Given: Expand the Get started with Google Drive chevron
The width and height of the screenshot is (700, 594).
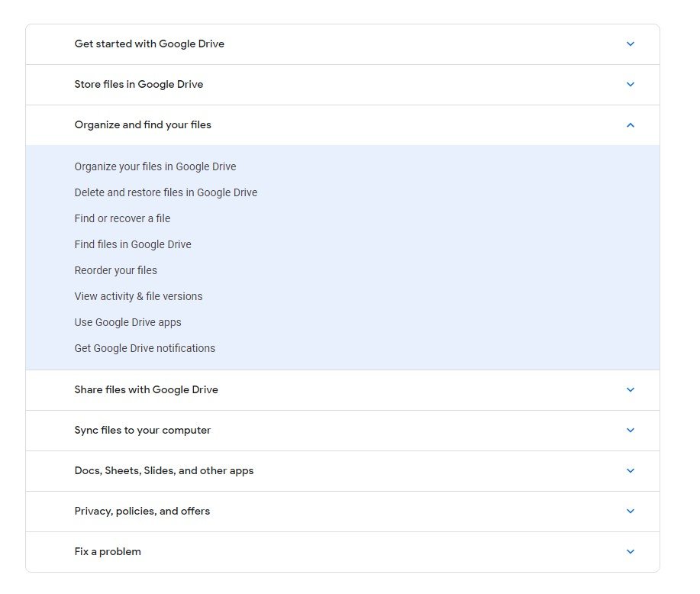Looking at the screenshot, I should coord(631,44).
